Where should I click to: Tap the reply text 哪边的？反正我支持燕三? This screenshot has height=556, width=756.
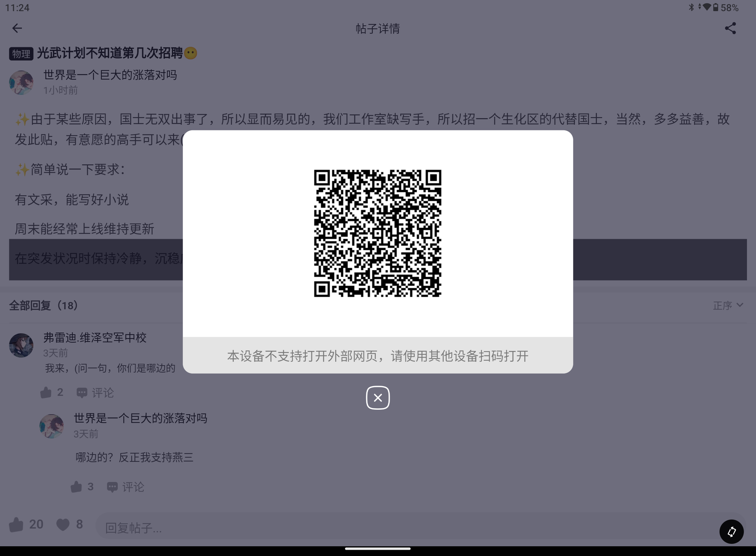(x=134, y=457)
